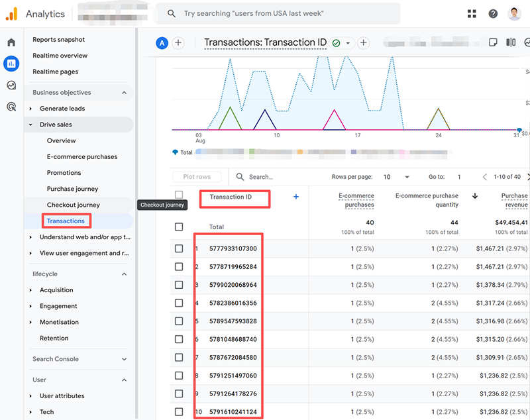Screen dimensions: 530x420
Task: Toggle the select-all checkbox in table header
Action: point(179,195)
